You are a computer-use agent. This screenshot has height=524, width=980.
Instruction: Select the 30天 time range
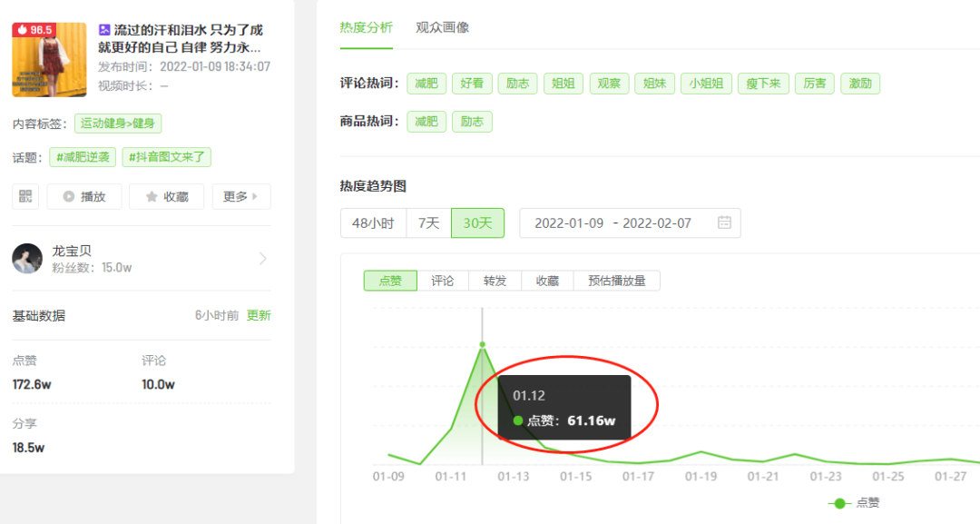[x=477, y=222]
